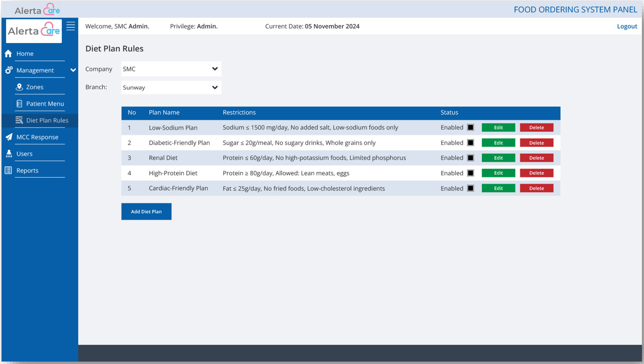Screen dimensions: 644x364
Task: Disable the Cardiac-Friendly Plan checkbox
Action: click(471, 188)
